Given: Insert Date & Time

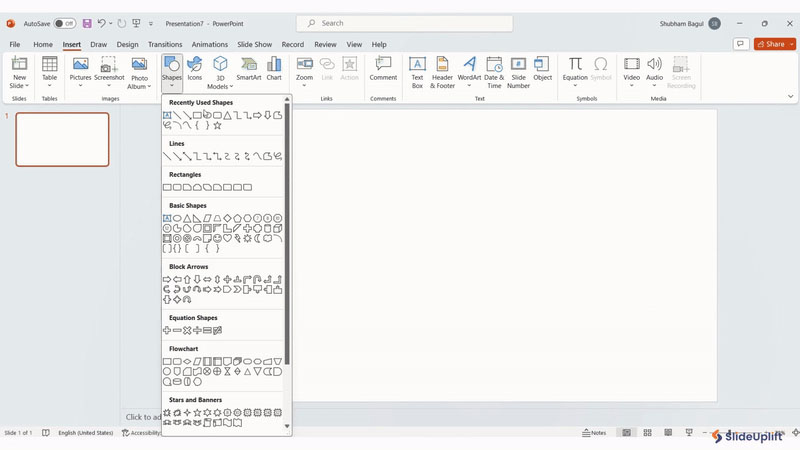Looking at the screenshot, I should [494, 73].
